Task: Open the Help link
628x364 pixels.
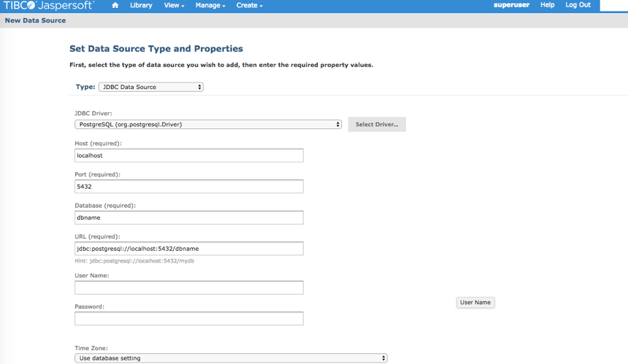Action: (547, 5)
